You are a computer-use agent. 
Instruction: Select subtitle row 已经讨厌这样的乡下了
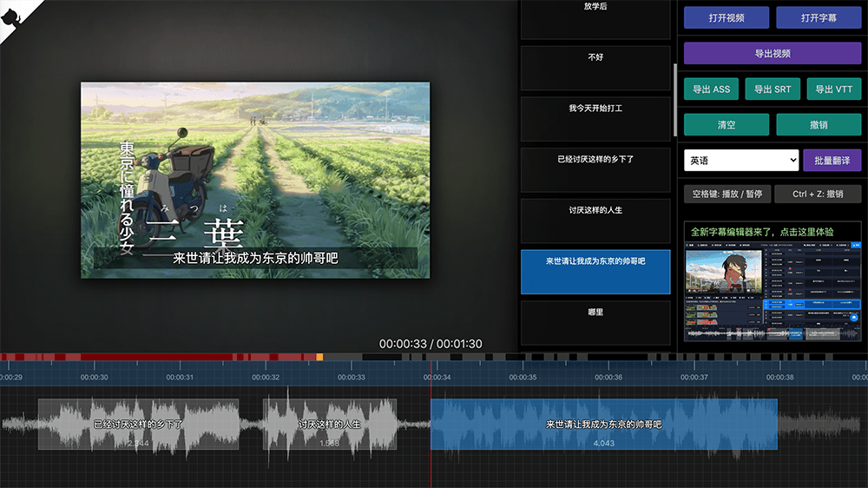(x=595, y=170)
